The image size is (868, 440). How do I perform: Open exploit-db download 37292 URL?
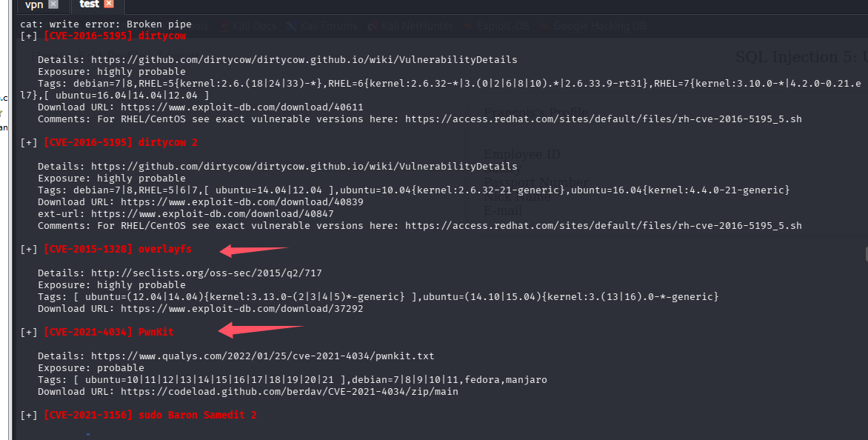(x=242, y=309)
